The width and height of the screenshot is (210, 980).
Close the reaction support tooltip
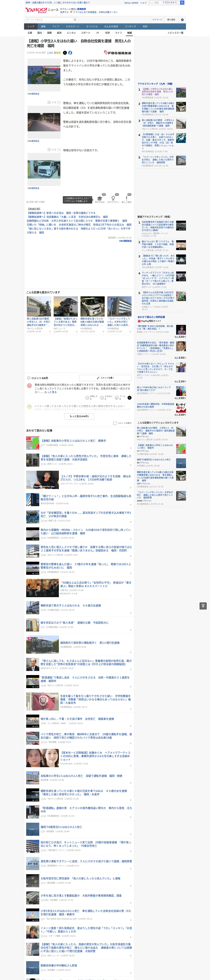[x=91, y=198]
